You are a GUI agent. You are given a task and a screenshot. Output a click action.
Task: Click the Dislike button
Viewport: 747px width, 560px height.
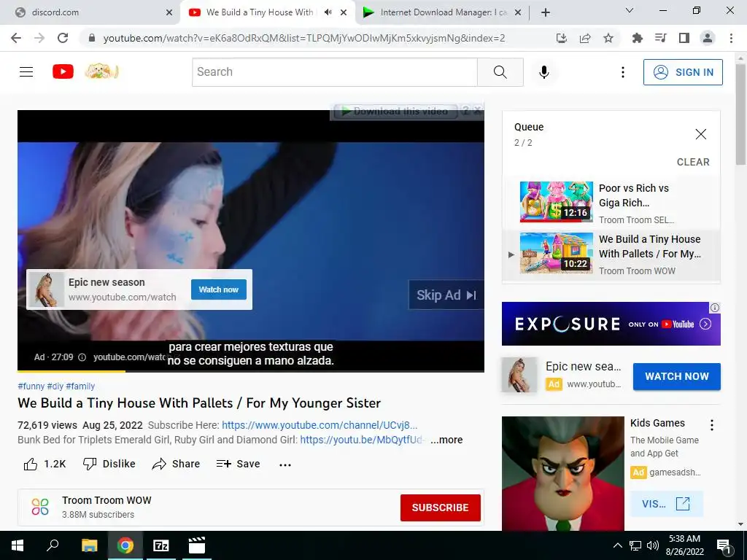pos(109,464)
